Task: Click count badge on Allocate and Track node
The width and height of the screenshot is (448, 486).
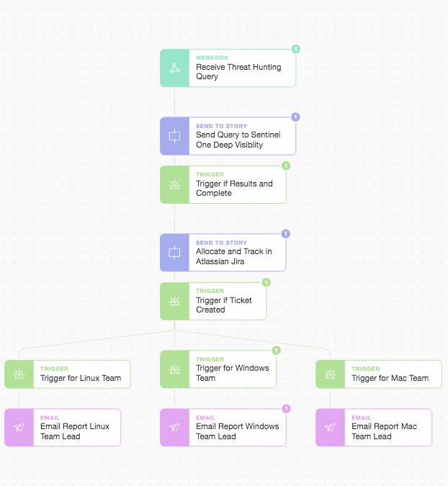Action: 286,233
